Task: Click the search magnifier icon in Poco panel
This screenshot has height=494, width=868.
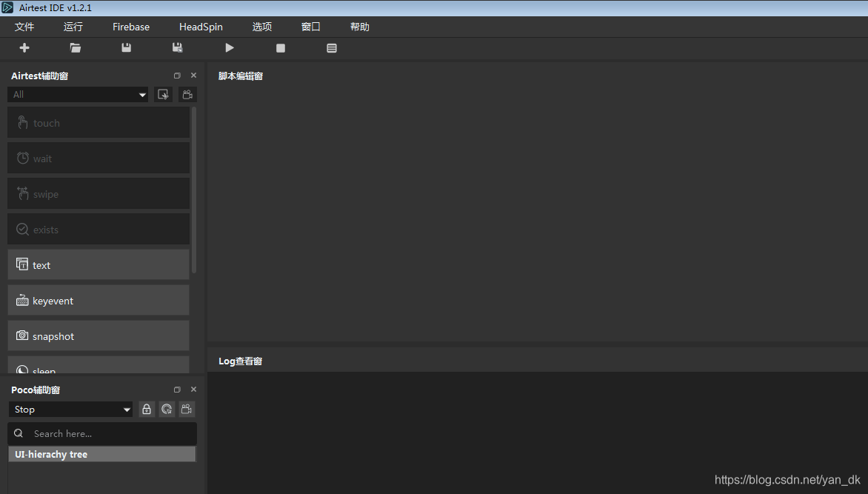Action: click(19, 433)
